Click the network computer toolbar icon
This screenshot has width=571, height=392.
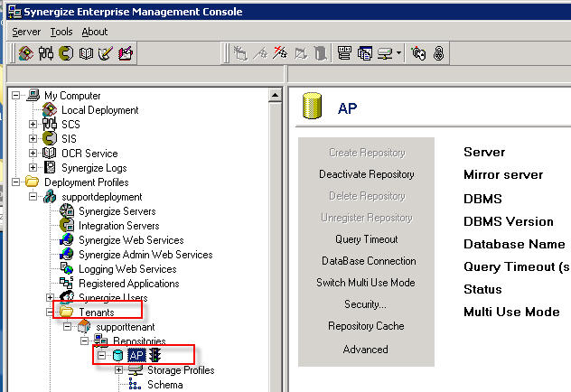[385, 53]
